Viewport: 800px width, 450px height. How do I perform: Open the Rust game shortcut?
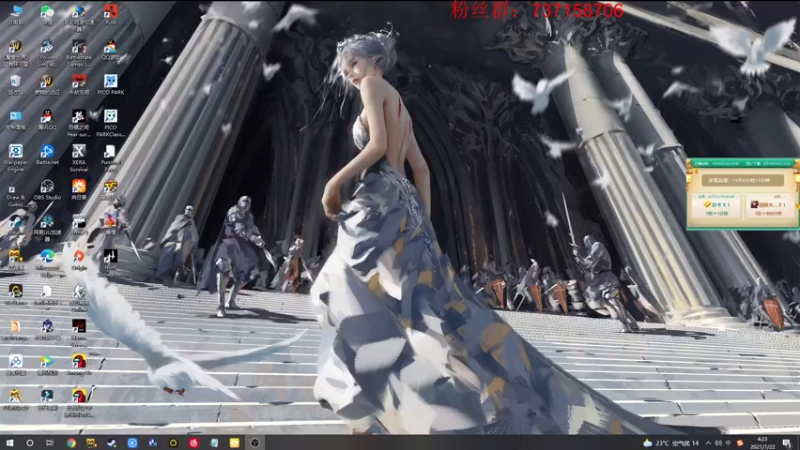pos(110,14)
